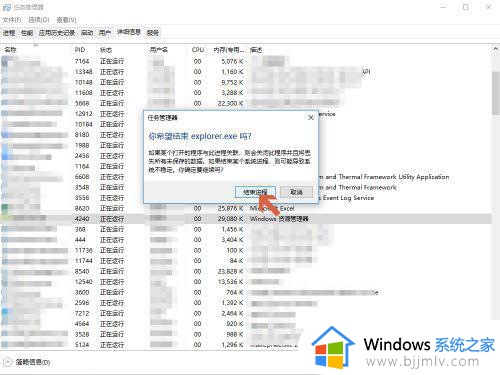Screen dimensions: 500x375
Task: Select the row with PID 11744
Action: coord(246,261)
